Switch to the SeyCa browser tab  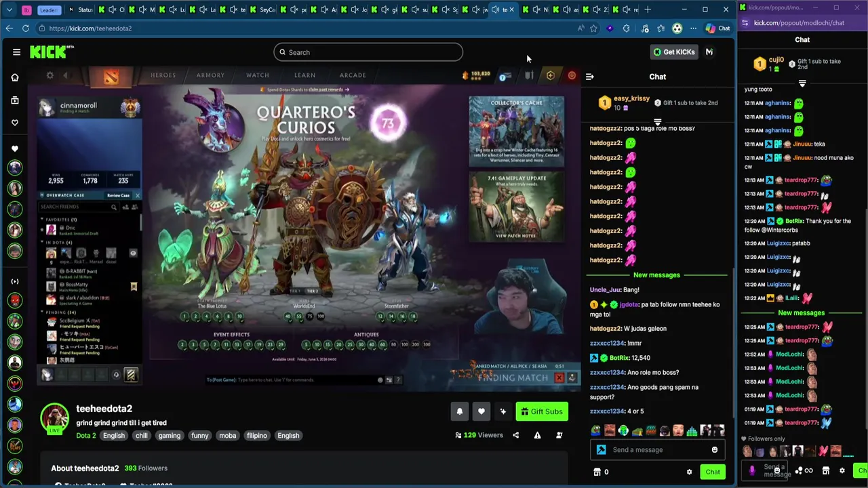[x=263, y=9]
